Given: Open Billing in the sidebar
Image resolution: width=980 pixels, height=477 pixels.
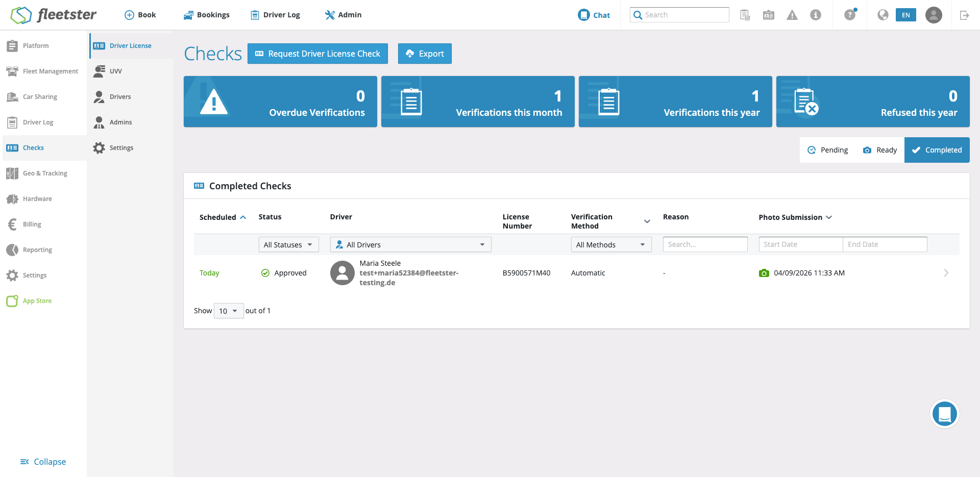Looking at the screenshot, I should tap(43, 224).
